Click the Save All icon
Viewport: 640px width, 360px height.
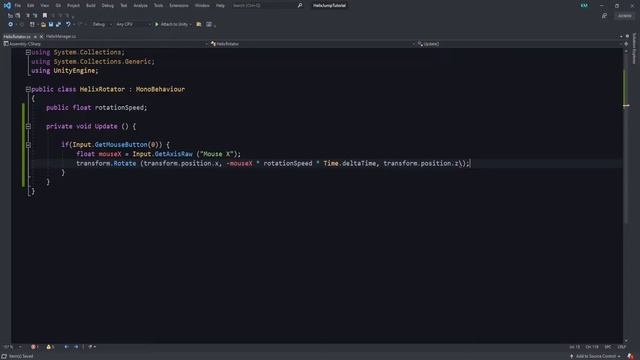58,24
